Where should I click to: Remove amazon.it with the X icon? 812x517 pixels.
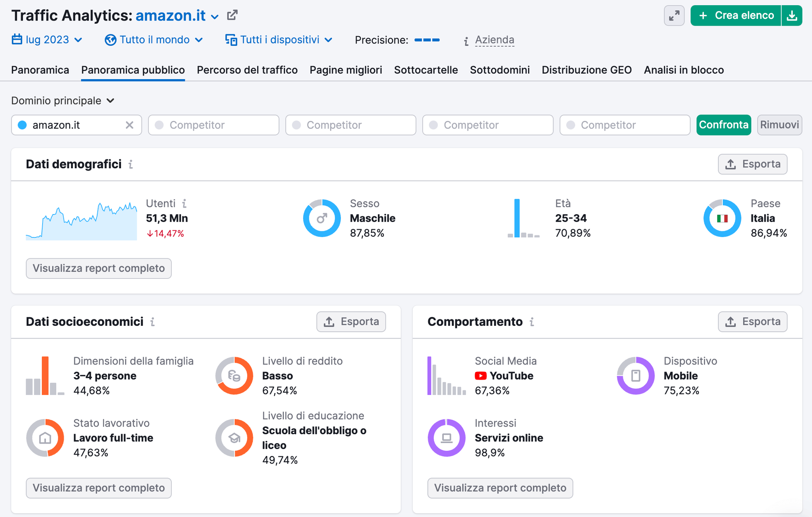point(129,125)
